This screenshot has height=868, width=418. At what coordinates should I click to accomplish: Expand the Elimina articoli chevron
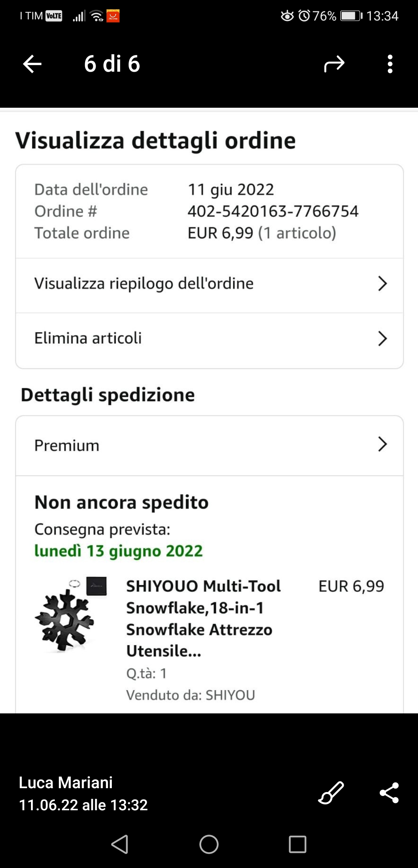[x=382, y=338]
